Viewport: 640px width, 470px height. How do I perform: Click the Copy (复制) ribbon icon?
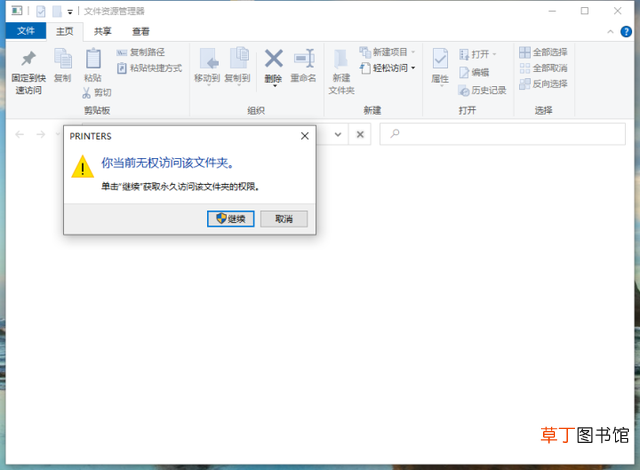click(x=62, y=59)
